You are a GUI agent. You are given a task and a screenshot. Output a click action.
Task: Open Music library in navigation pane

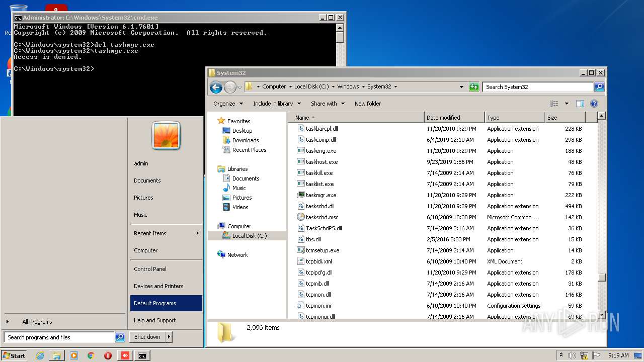pyautogui.click(x=234, y=188)
